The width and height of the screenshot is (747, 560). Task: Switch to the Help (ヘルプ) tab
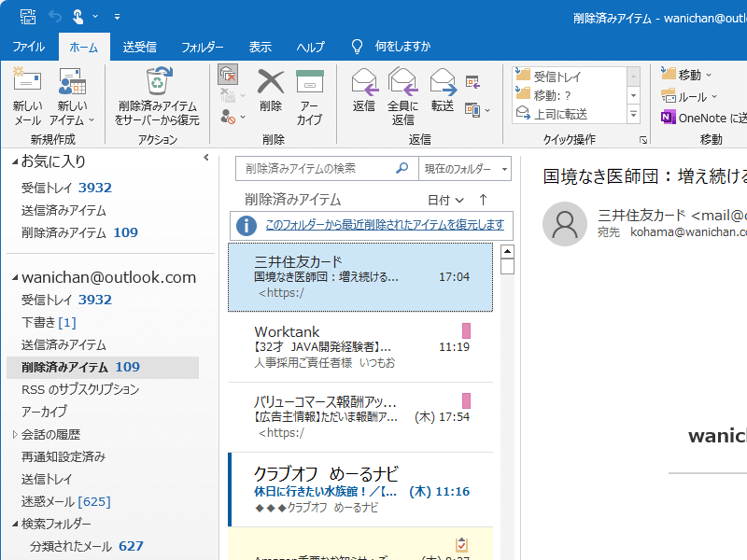click(310, 47)
